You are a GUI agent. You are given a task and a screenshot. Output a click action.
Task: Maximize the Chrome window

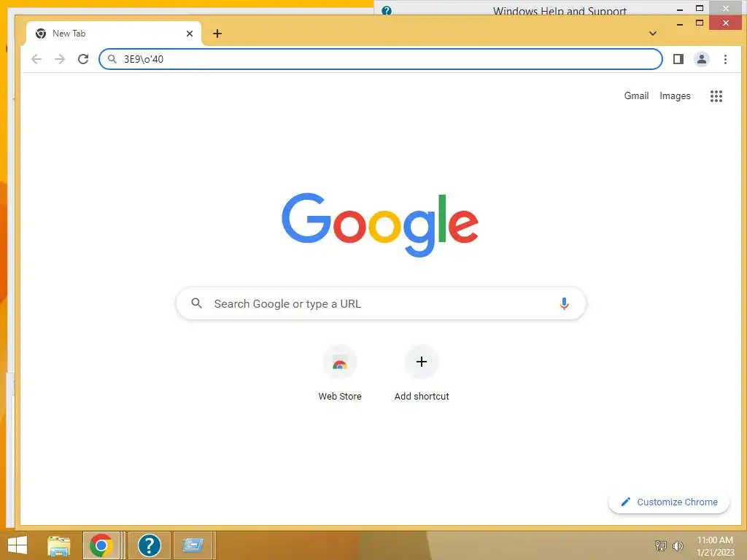[700, 23]
